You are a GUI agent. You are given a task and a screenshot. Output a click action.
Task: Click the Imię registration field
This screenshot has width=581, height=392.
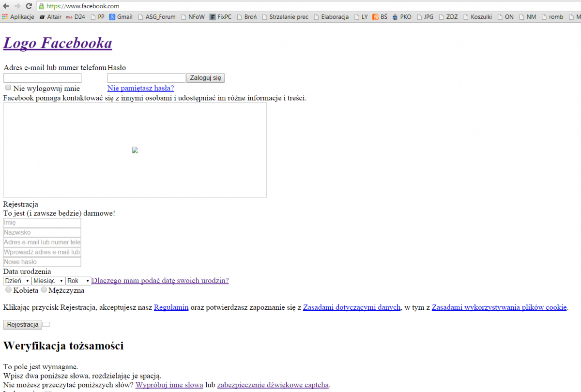[42, 223]
